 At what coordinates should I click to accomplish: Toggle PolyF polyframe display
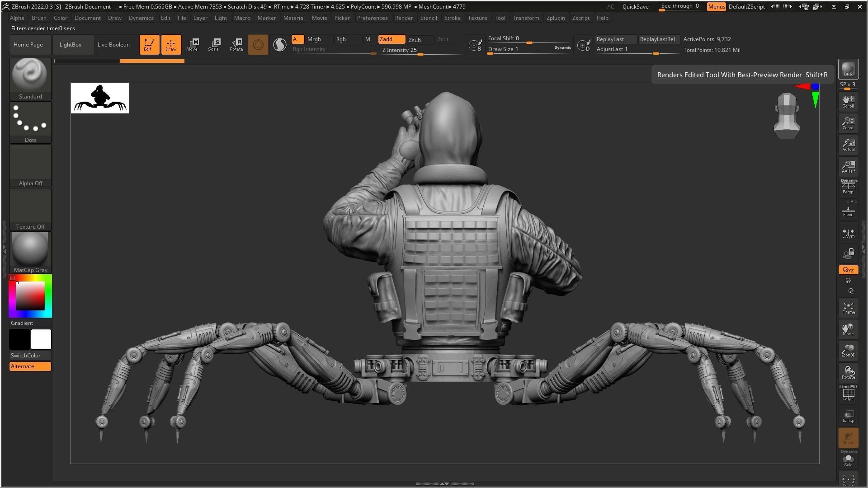(848, 394)
